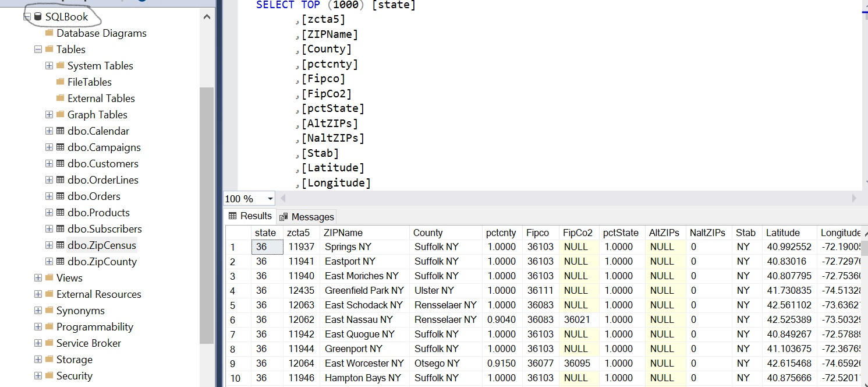This screenshot has width=868, height=387.
Task: Select the dbo.ZipCensus table
Action: pyautogui.click(x=101, y=245)
